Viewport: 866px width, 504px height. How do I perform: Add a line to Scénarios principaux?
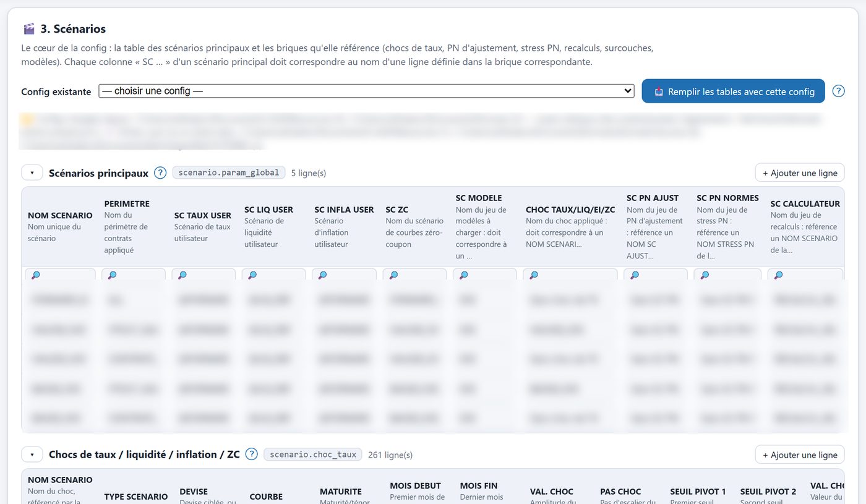point(799,173)
